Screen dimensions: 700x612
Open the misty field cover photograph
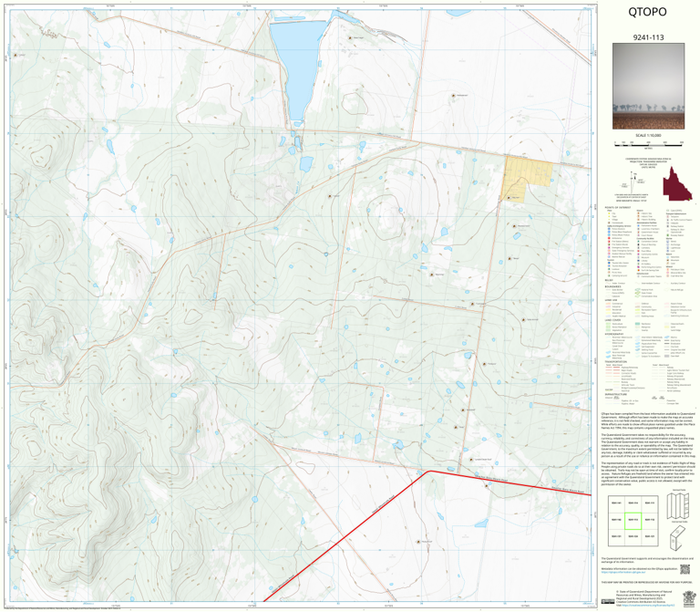coord(648,87)
